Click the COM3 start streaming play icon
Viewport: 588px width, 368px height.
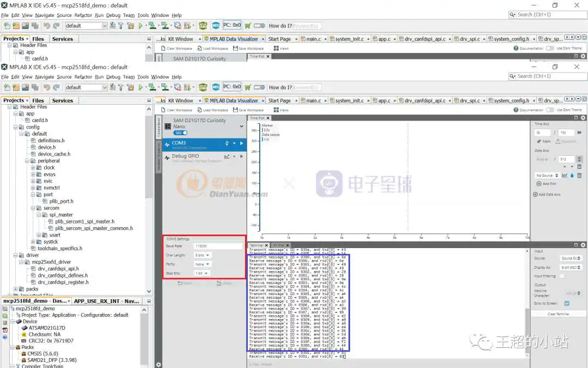point(241,143)
